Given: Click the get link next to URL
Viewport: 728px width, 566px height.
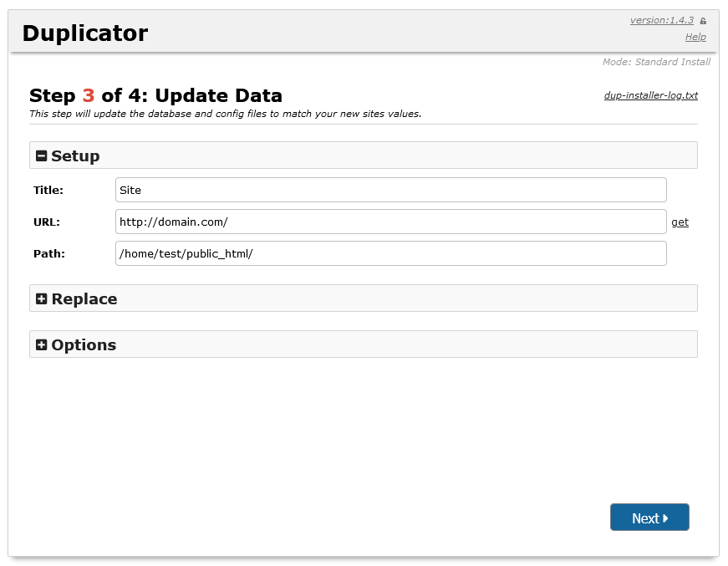Looking at the screenshot, I should [x=680, y=222].
